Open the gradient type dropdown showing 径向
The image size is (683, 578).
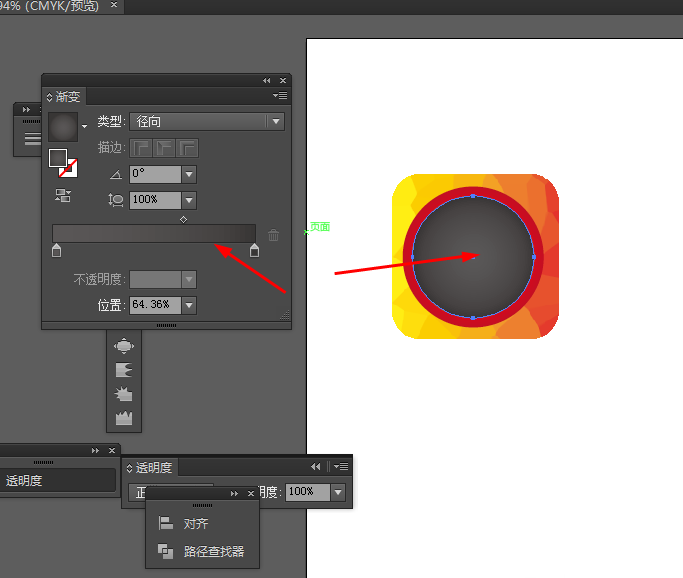pyautogui.click(x=207, y=122)
